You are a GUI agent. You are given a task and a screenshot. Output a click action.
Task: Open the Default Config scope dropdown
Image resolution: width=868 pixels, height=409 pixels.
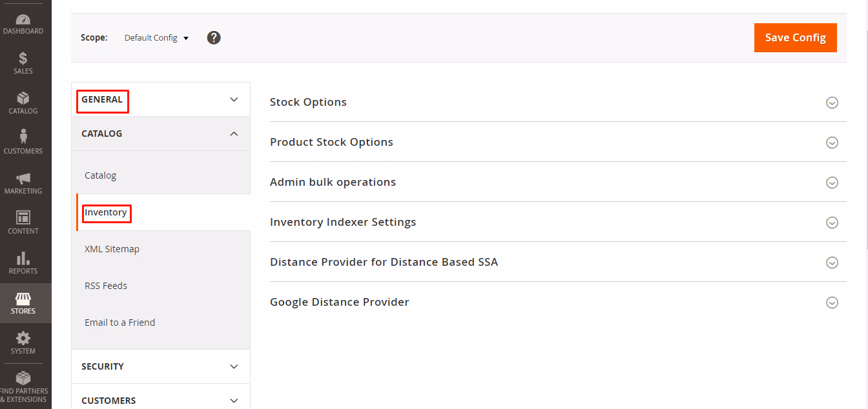pyautogui.click(x=156, y=38)
